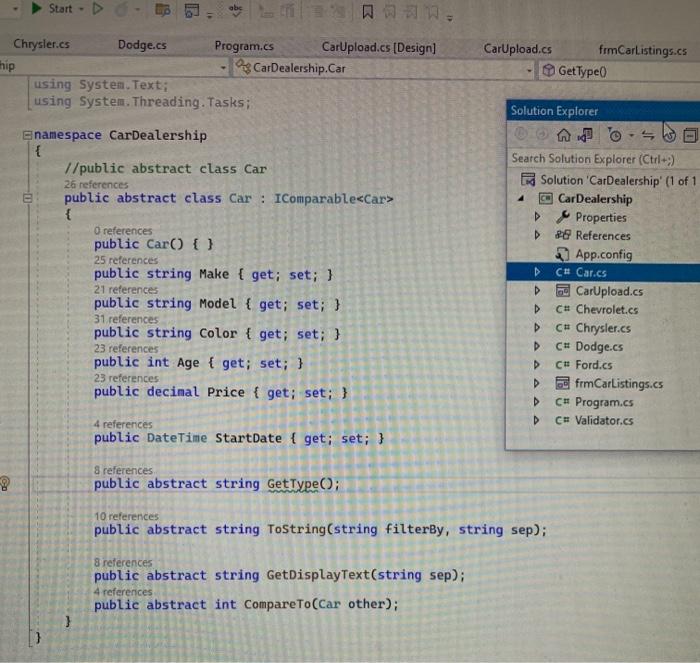Select Chevrolet.cs in Solution Explorer
This screenshot has width=700, height=663.
tap(606, 309)
